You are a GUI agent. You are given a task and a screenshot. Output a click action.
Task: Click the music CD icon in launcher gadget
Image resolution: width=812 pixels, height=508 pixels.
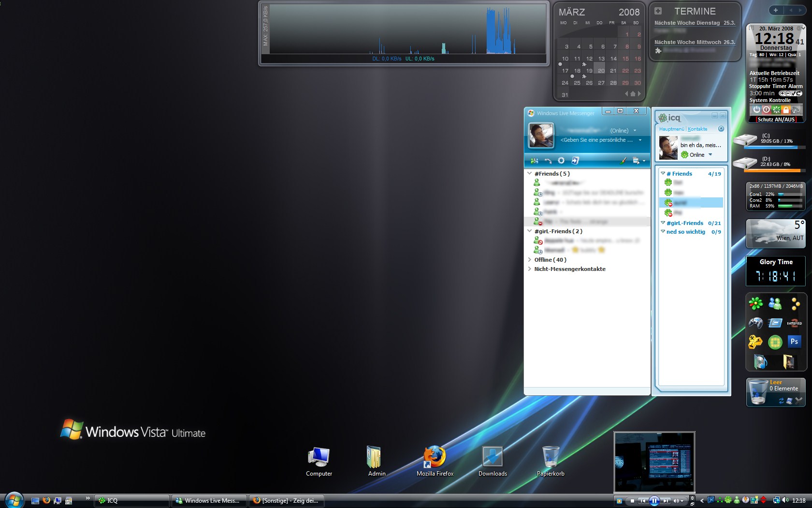point(760,361)
